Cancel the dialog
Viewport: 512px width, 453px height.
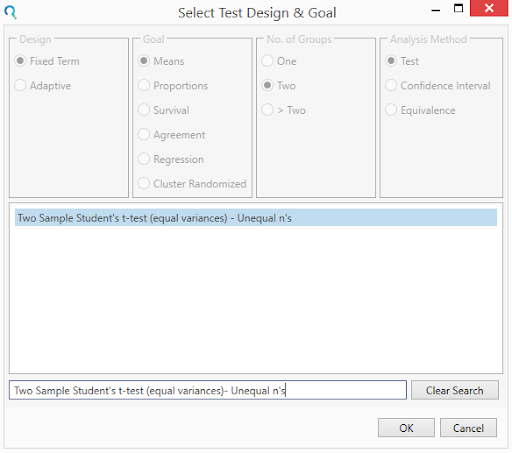(468, 428)
